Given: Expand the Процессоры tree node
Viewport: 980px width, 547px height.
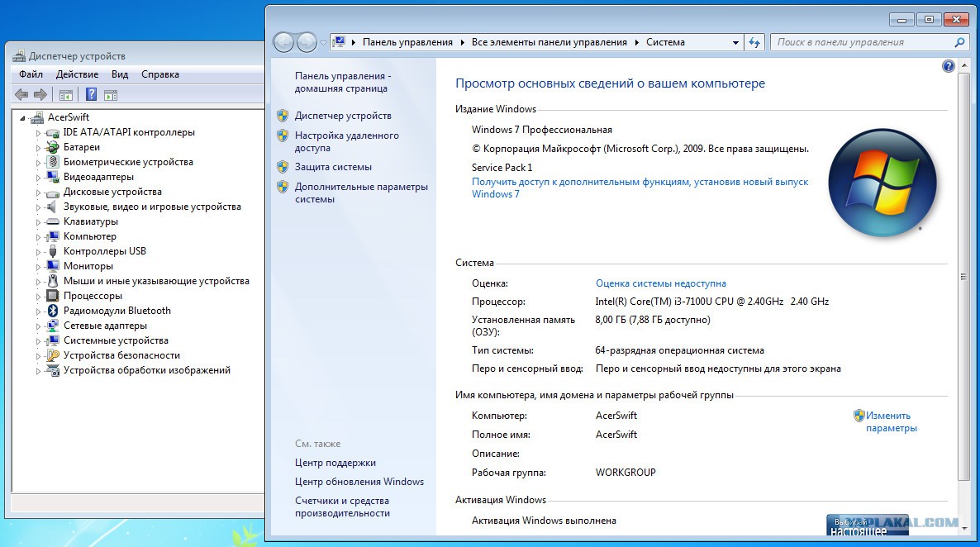Looking at the screenshot, I should (x=38, y=297).
